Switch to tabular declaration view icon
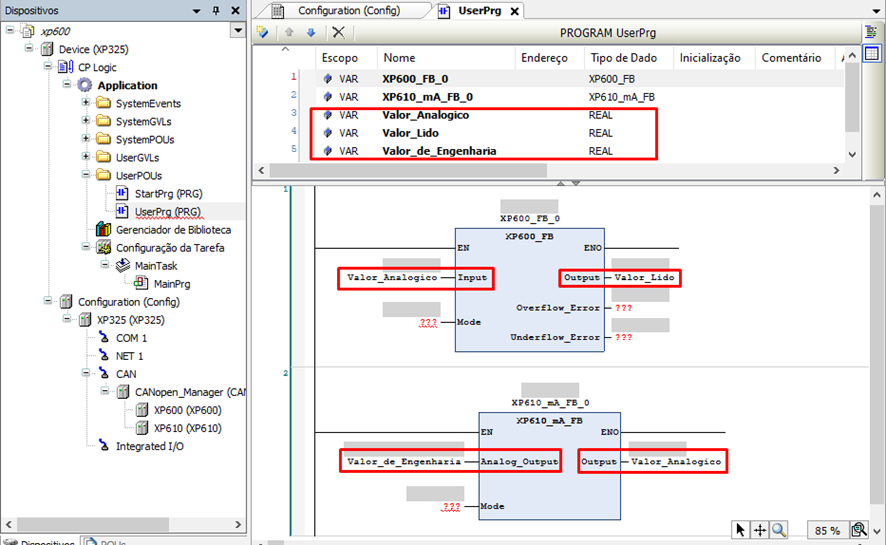This screenshot has height=545, width=886. [871, 53]
